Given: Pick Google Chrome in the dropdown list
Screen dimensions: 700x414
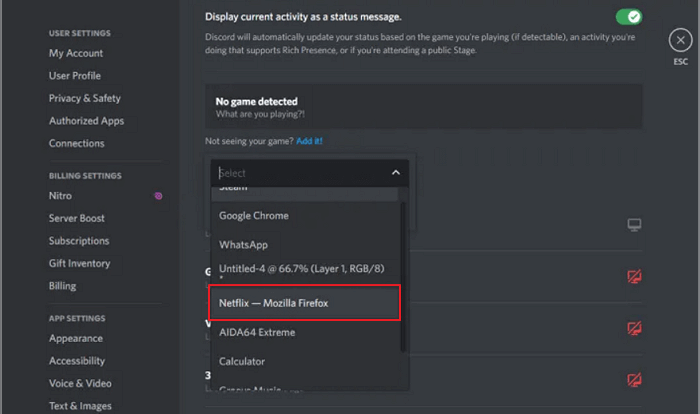Looking at the screenshot, I should pos(254,216).
